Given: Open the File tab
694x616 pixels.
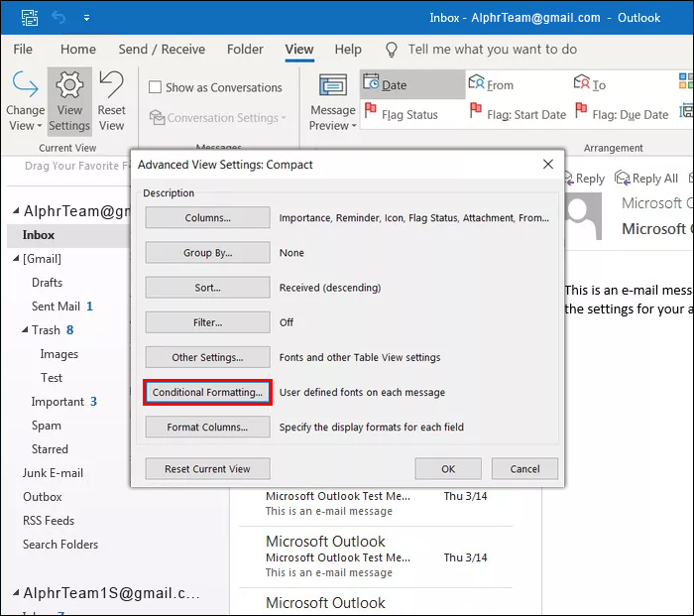Looking at the screenshot, I should (x=23, y=50).
